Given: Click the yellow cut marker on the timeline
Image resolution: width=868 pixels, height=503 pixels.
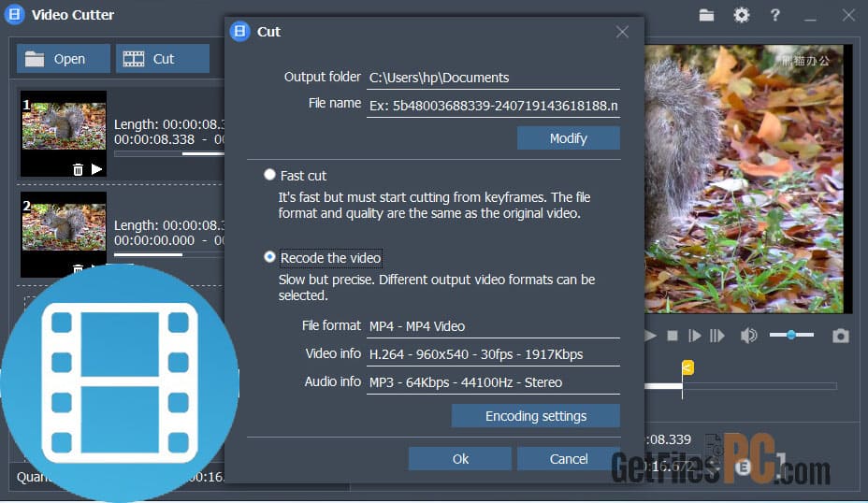Looking at the screenshot, I should point(687,367).
